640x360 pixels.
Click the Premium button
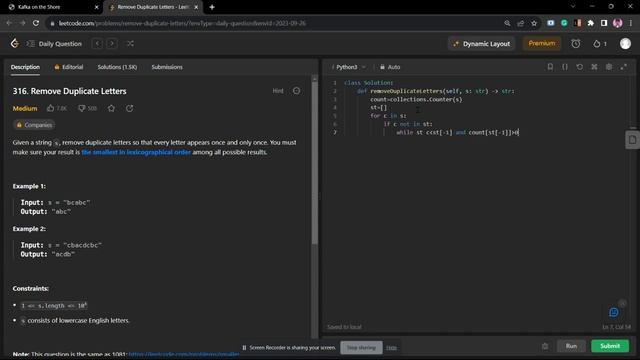point(542,43)
